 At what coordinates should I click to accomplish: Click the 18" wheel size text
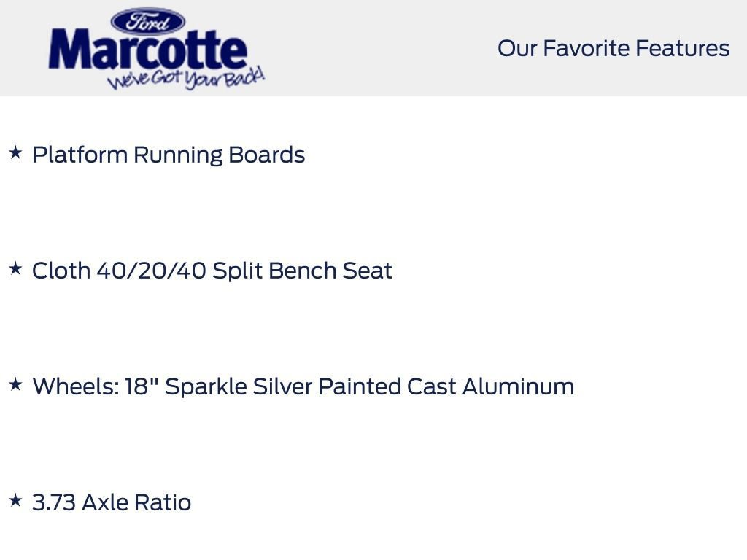142,386
